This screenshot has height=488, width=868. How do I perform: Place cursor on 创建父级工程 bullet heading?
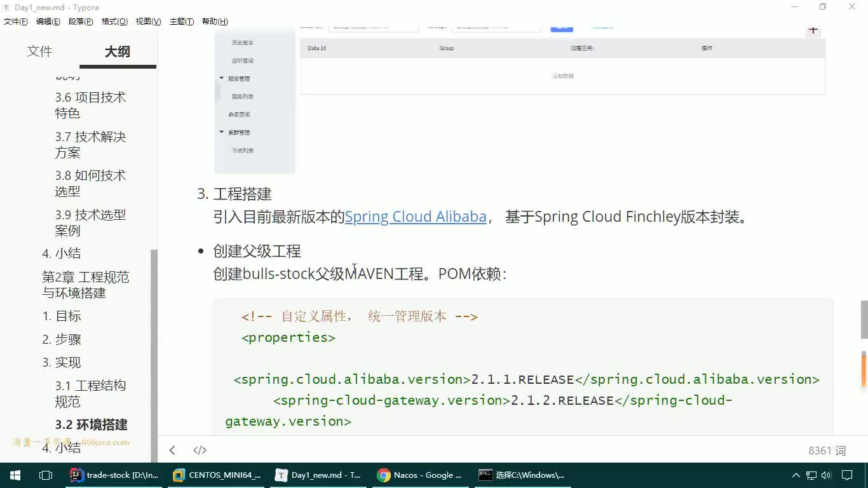pos(257,251)
